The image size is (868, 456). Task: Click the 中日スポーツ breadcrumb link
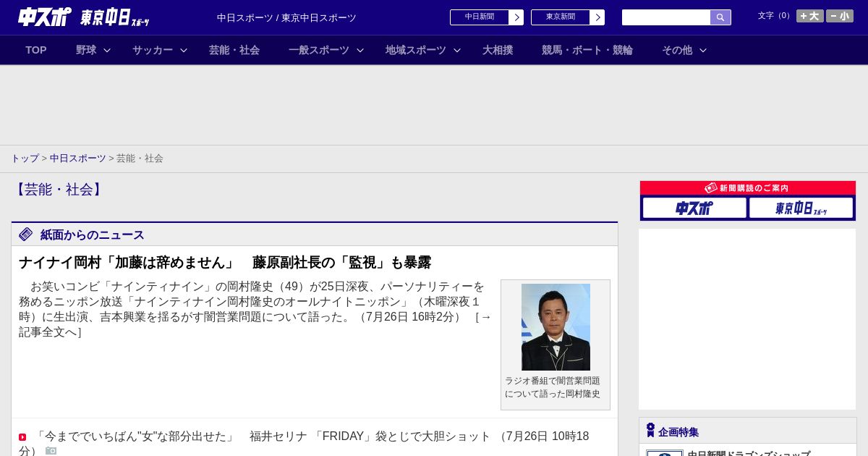[78, 159]
